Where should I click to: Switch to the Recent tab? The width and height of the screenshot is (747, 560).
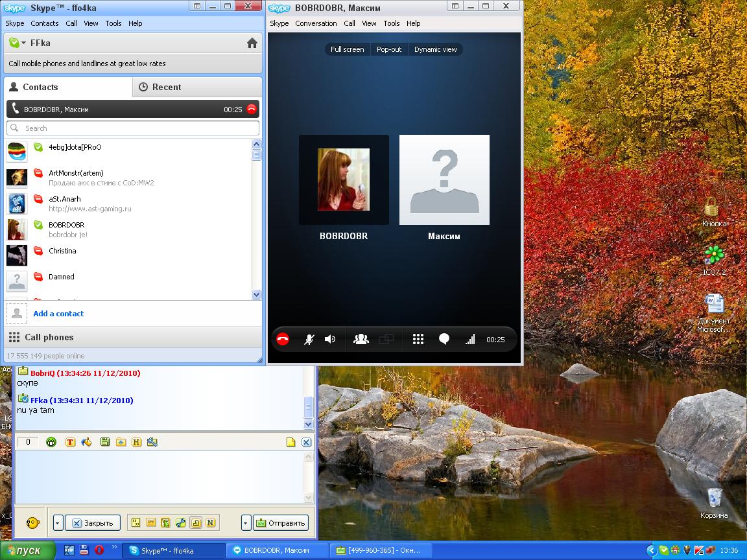coord(197,87)
